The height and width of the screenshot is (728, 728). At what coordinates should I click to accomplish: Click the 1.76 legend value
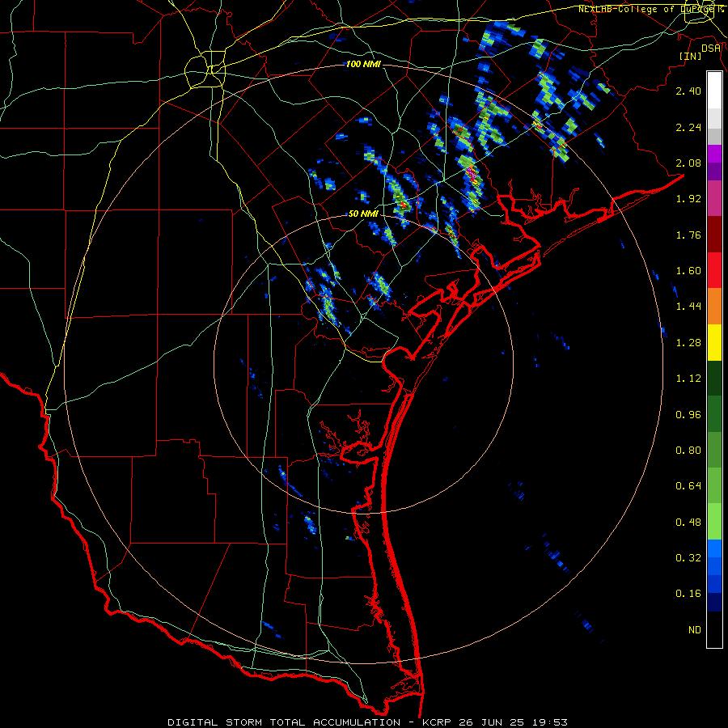click(x=688, y=235)
